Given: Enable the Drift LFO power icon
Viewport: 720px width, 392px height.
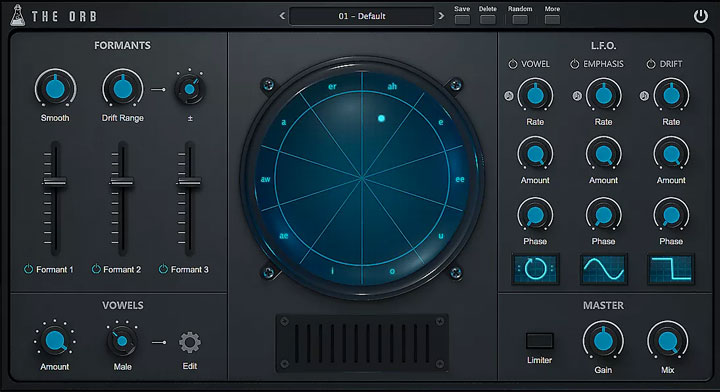Looking at the screenshot, I should 651,64.
